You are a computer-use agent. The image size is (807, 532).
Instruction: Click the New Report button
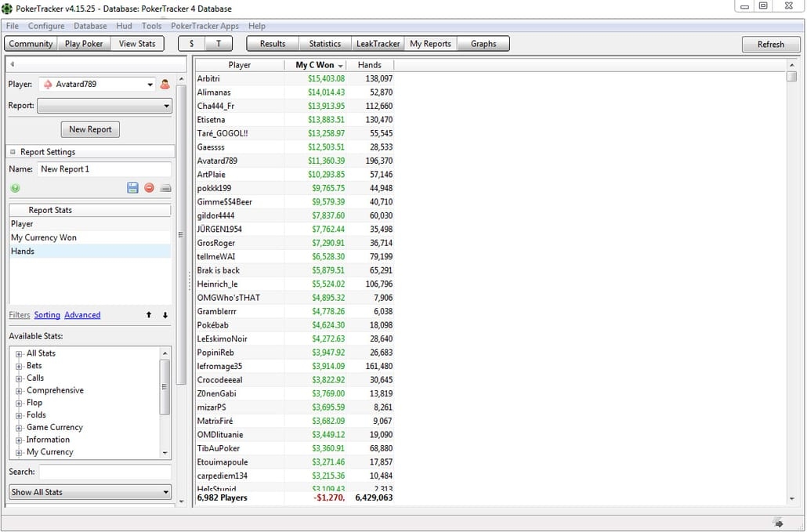click(90, 129)
